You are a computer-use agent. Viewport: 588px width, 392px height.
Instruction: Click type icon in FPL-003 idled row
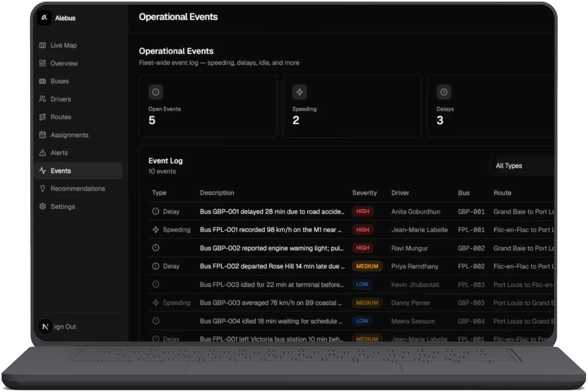156,285
